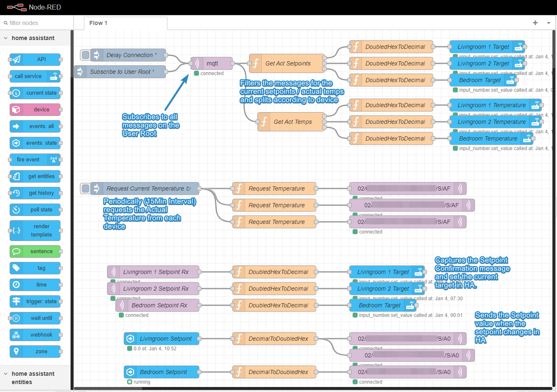Viewport: 557px width, 392px height.
Task: Select the Livingroom 1 Temperature service node
Action: 496,105
